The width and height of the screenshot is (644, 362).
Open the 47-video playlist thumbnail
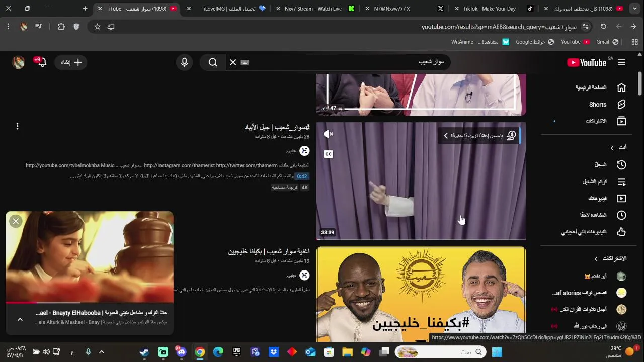pos(421,95)
